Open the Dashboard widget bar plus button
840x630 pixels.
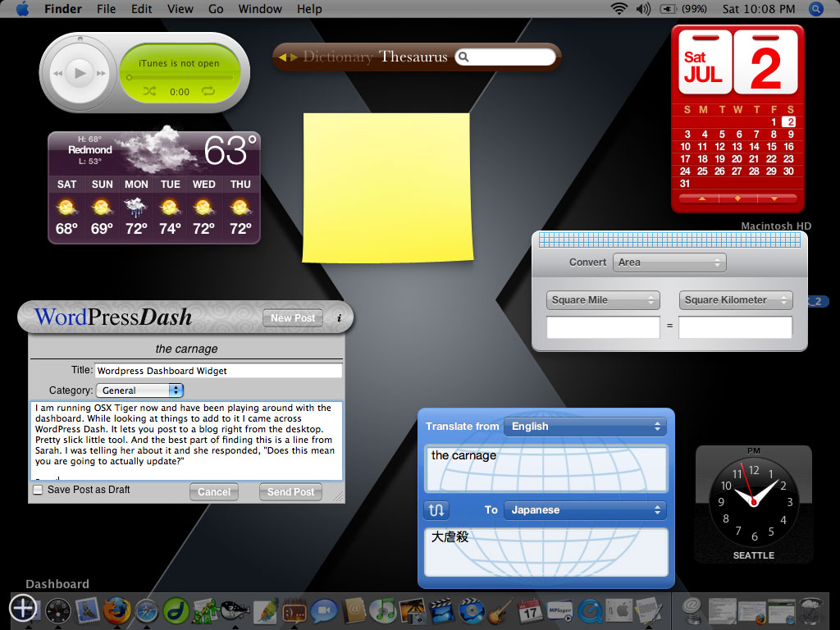click(x=22, y=608)
